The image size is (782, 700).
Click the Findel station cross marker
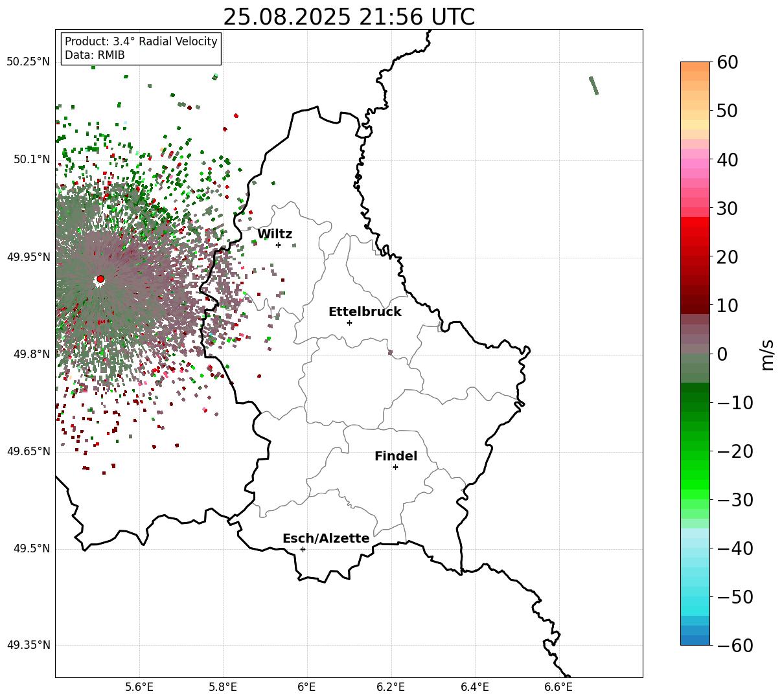click(x=395, y=467)
